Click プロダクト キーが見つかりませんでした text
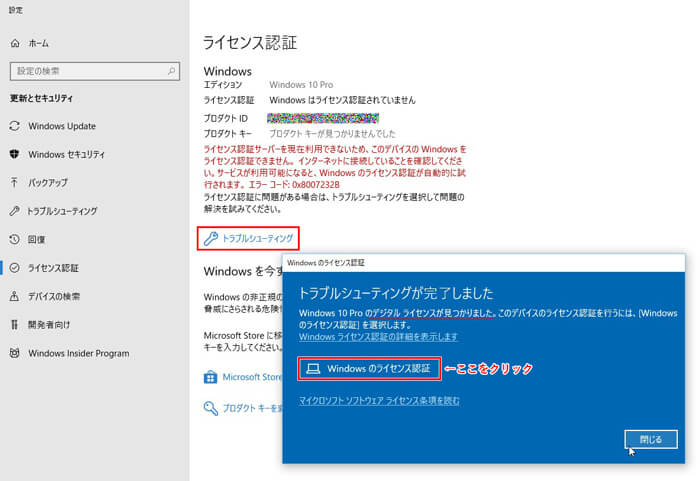 [x=332, y=134]
